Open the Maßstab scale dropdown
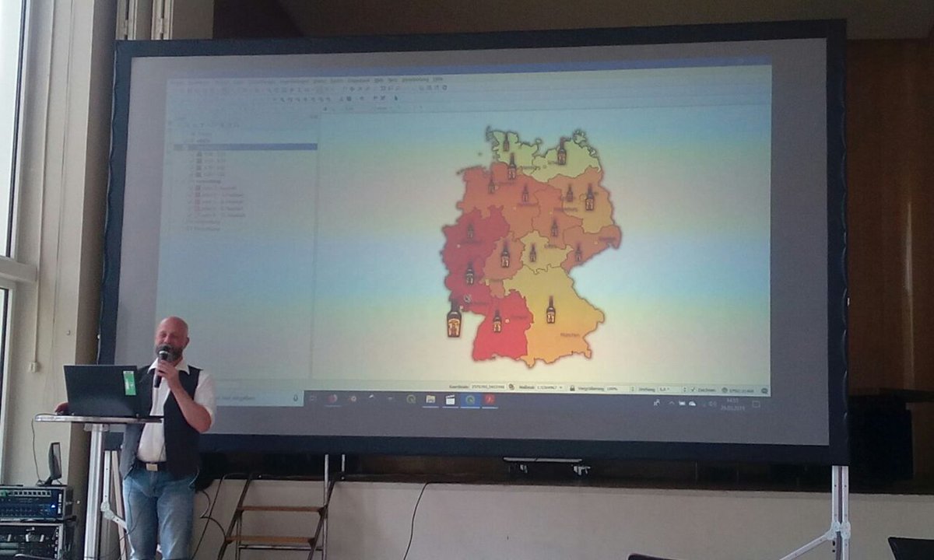This screenshot has width=934, height=560. [550, 387]
